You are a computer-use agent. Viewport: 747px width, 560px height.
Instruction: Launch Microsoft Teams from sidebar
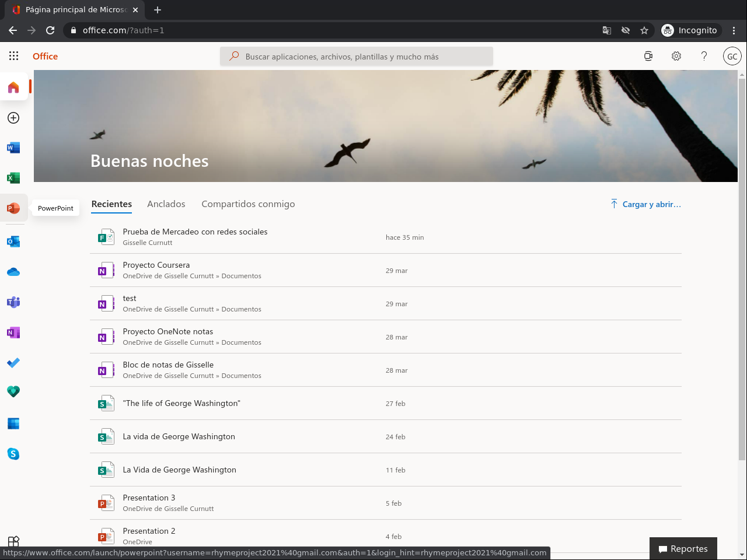(13, 302)
